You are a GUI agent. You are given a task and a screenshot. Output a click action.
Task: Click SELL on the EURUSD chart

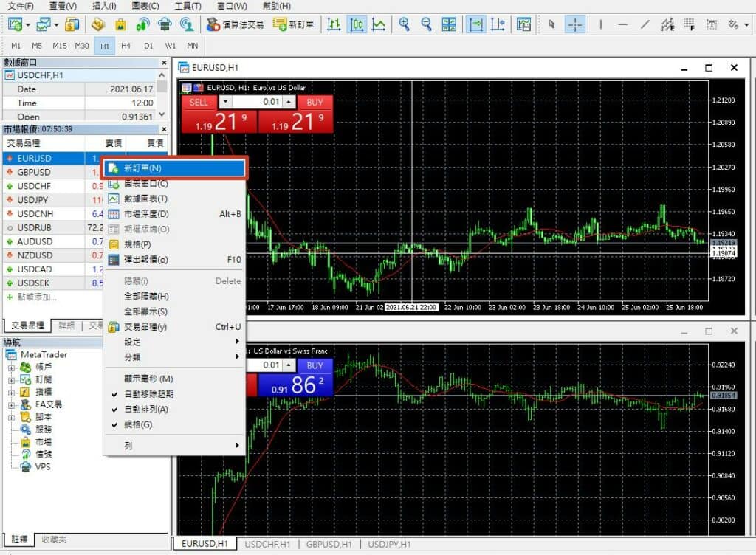point(199,102)
